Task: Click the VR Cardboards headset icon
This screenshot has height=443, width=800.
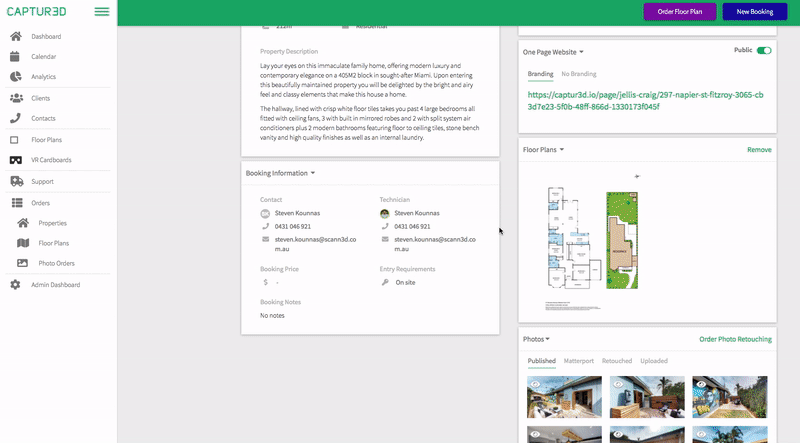Action: pos(16,160)
